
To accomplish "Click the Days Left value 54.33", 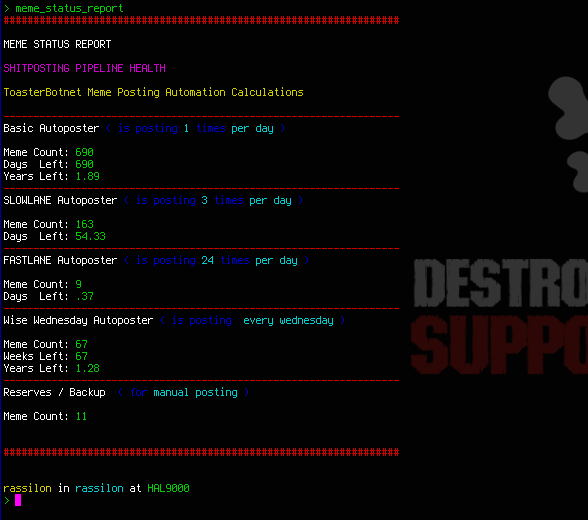I will pos(90,236).
